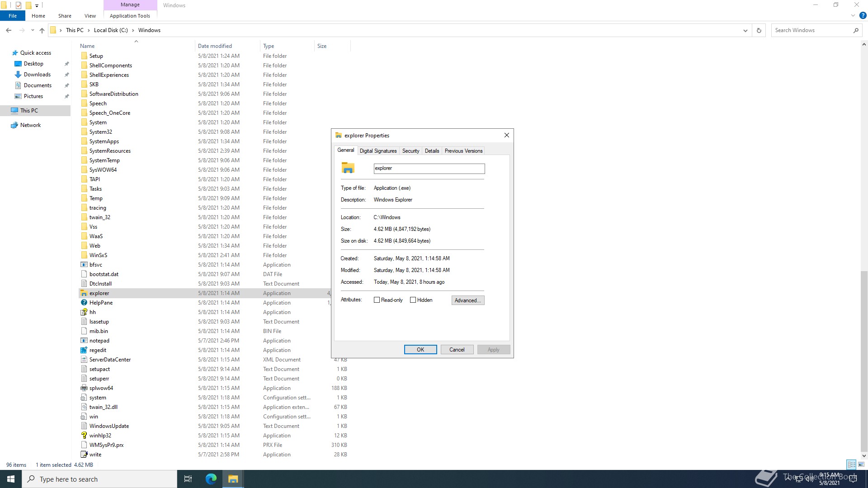This screenshot has height=488, width=868.
Task: Open the Home ribbon tab
Action: [x=38, y=16]
